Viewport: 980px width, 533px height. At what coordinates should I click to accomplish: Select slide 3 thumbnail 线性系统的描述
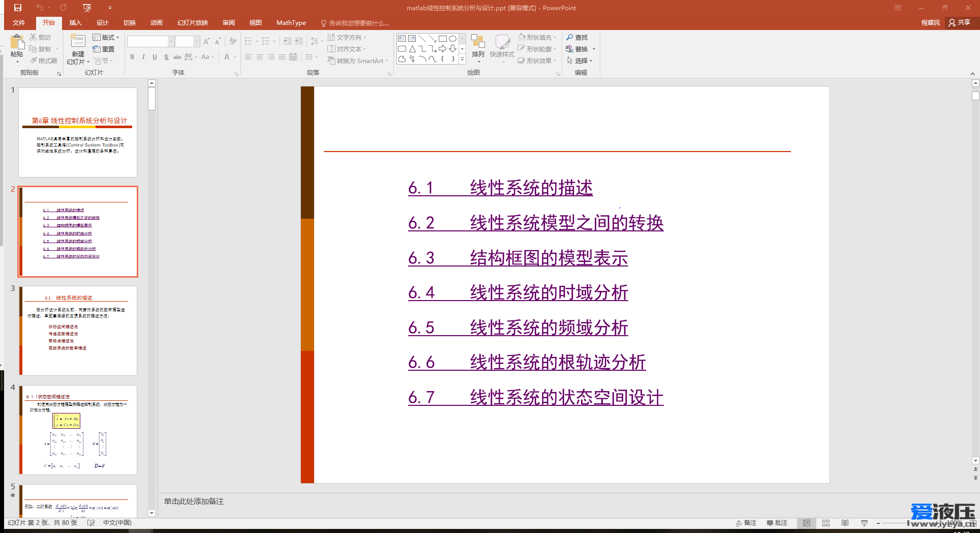click(x=78, y=331)
